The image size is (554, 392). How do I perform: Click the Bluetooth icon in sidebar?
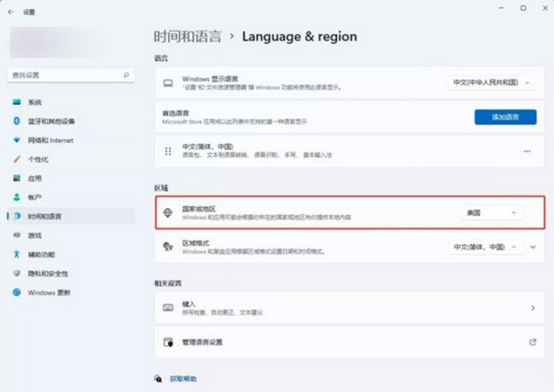click(17, 121)
